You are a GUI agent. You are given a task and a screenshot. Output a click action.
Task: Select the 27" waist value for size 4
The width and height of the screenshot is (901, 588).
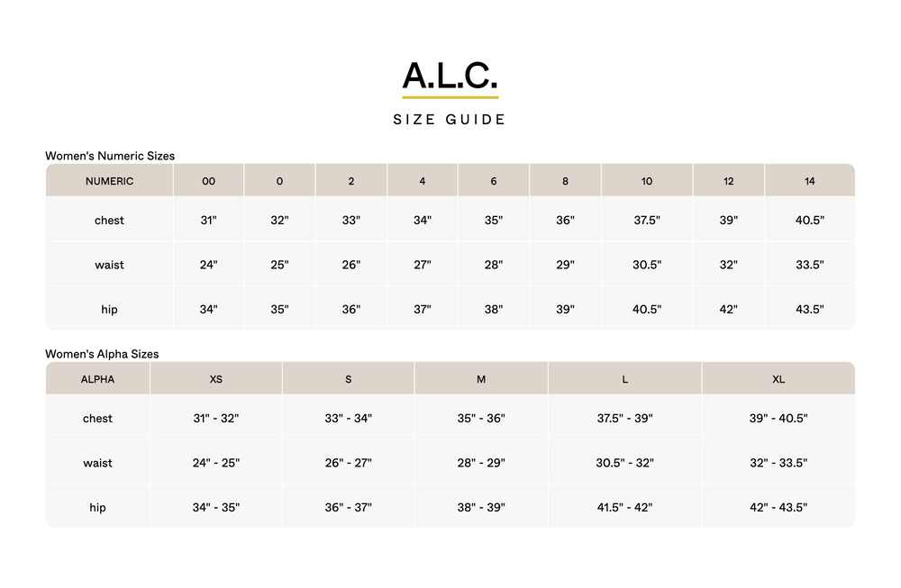tap(423, 265)
